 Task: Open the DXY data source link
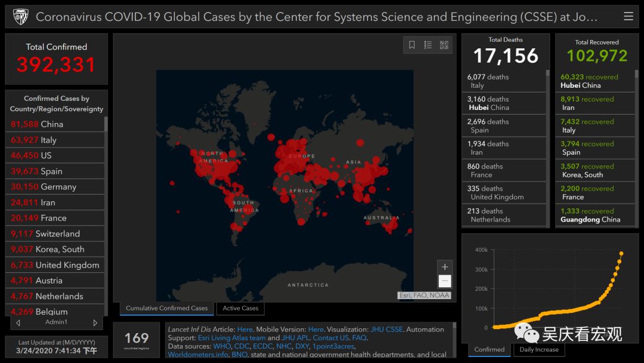[302, 346]
